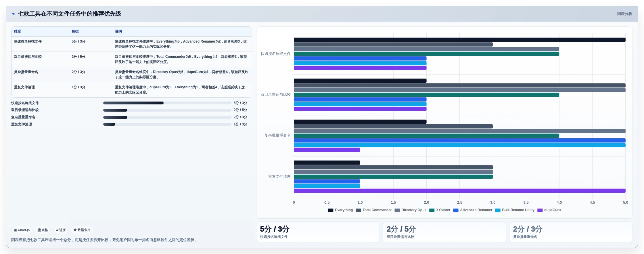The width and height of the screenshot is (644, 254).
Task: Select the Chart.js tag chip
Action: click(x=22, y=230)
